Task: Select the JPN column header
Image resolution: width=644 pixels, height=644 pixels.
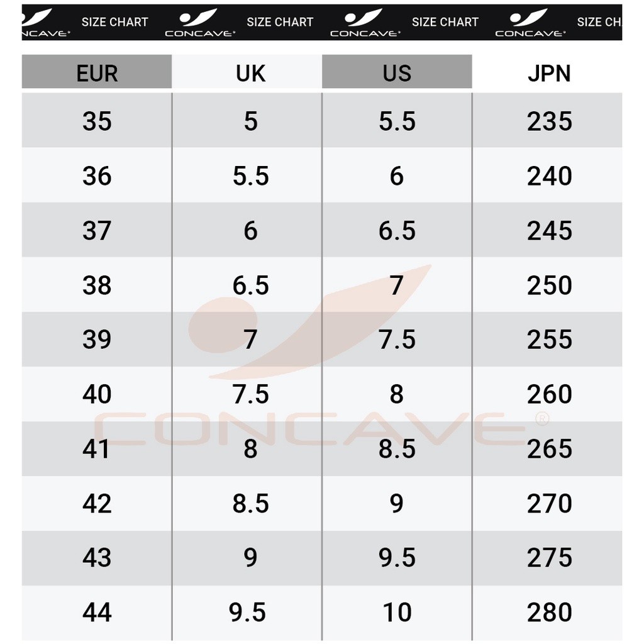Action: pos(549,73)
